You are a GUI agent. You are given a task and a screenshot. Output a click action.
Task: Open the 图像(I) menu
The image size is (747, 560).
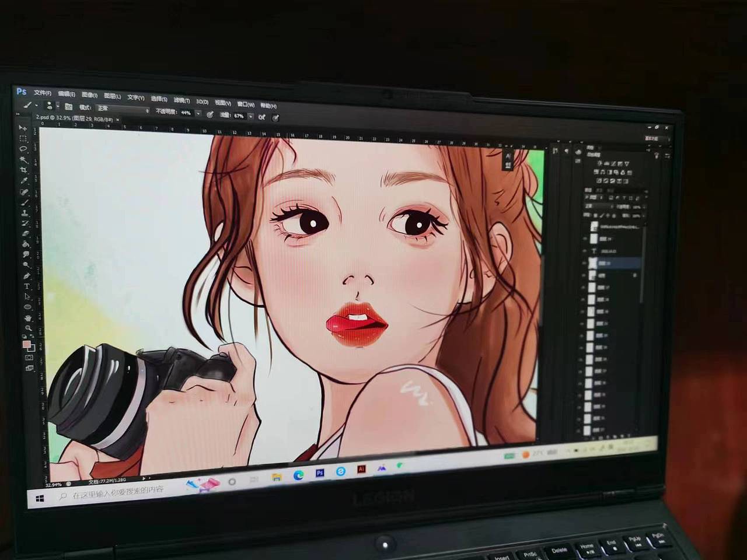pos(90,95)
